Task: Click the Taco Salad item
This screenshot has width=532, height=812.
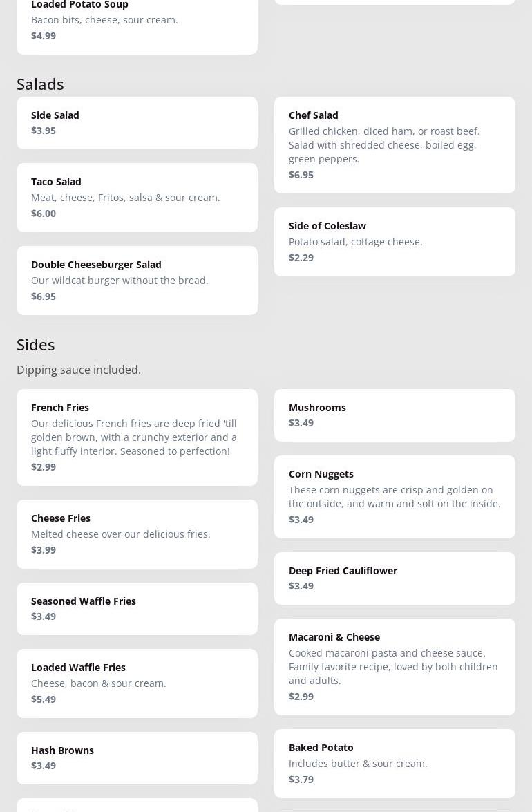Action: coord(137,197)
